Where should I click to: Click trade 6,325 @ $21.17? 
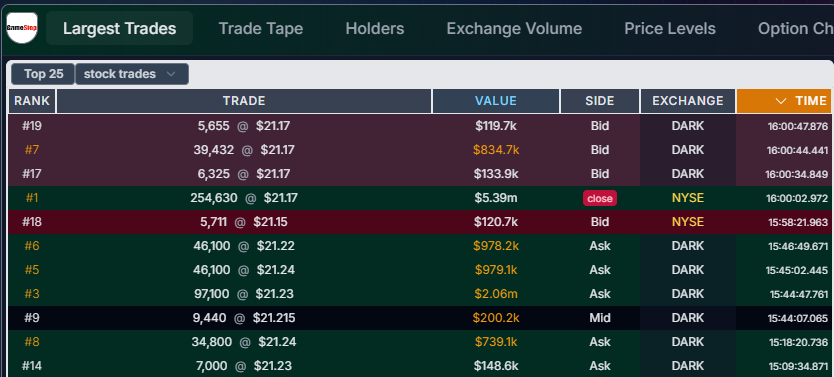point(244,174)
